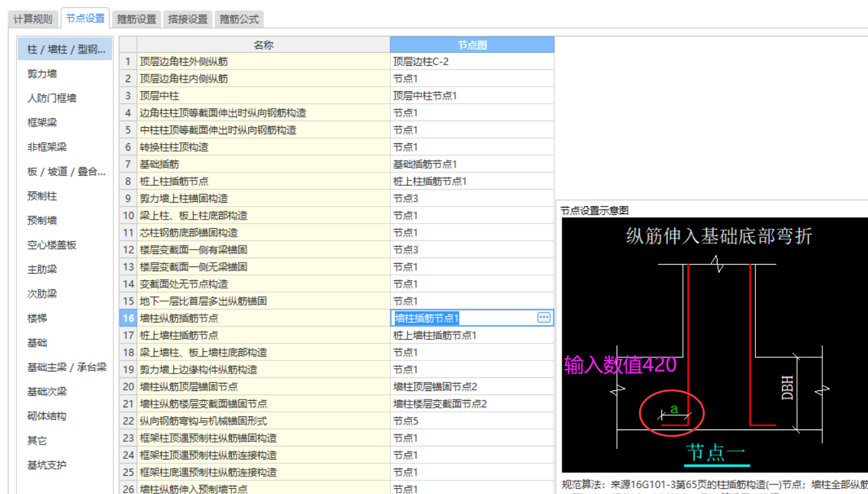Click row 梁上墙柱、板上墙柱底部构造
This screenshot has height=494, width=868.
(263, 353)
